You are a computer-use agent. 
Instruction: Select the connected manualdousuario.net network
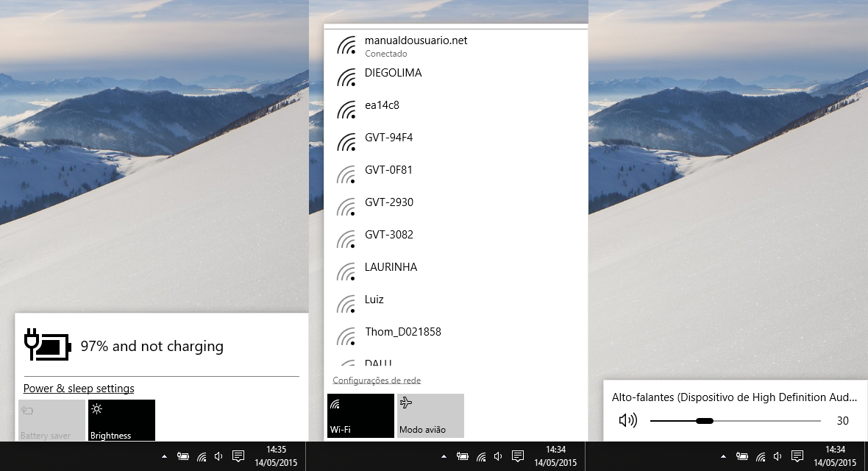tap(416, 46)
